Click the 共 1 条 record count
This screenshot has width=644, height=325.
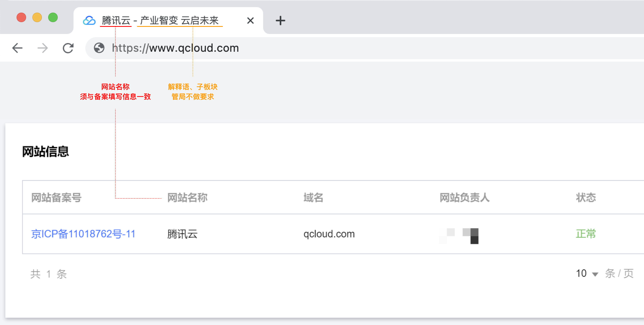coord(49,274)
